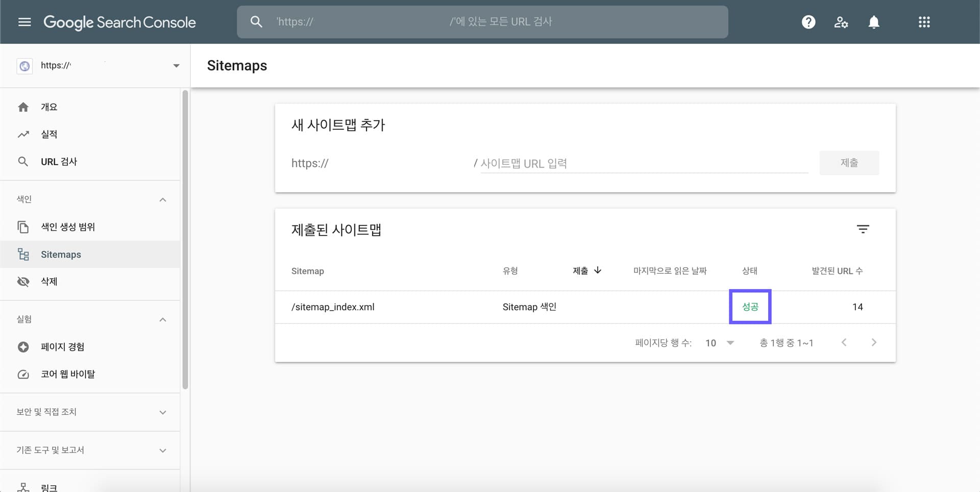Click the sitemap URL input field
Viewport: 980px width, 492px height.
pos(643,163)
